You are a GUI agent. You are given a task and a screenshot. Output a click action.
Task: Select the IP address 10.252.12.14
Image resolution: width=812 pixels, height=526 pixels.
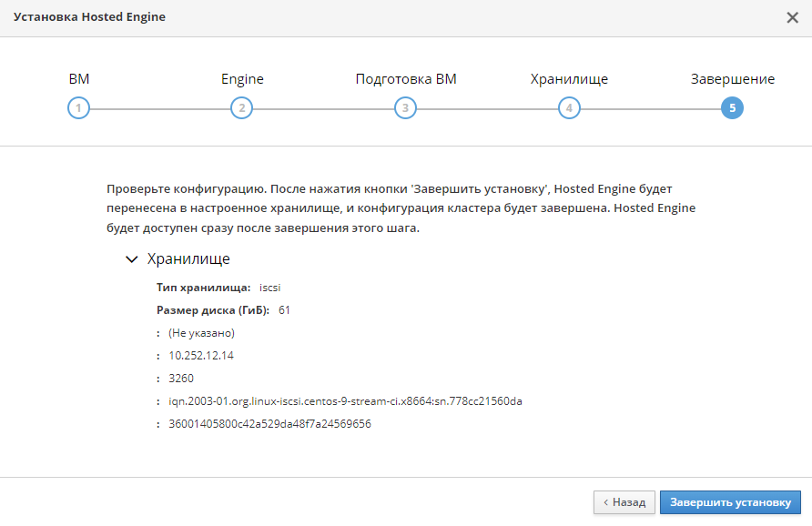201,356
